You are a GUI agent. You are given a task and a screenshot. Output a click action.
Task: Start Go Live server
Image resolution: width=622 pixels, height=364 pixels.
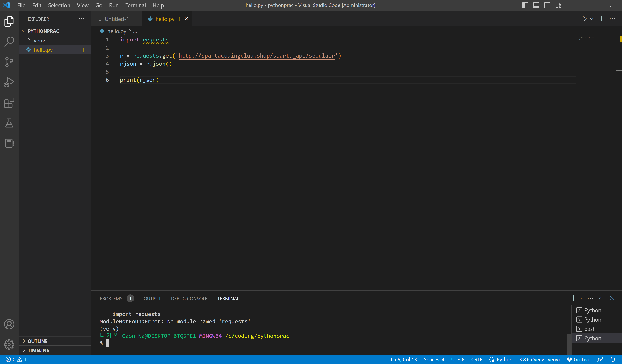tap(579, 360)
